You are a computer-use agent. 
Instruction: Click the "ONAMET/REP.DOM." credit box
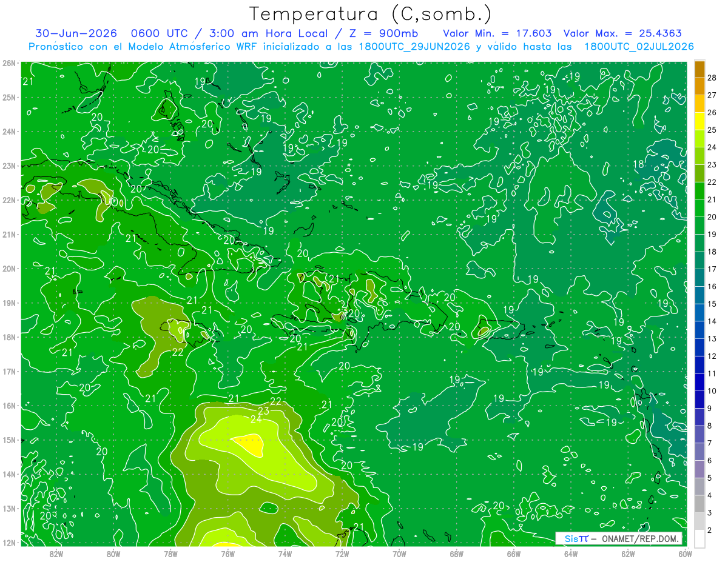(x=618, y=539)
